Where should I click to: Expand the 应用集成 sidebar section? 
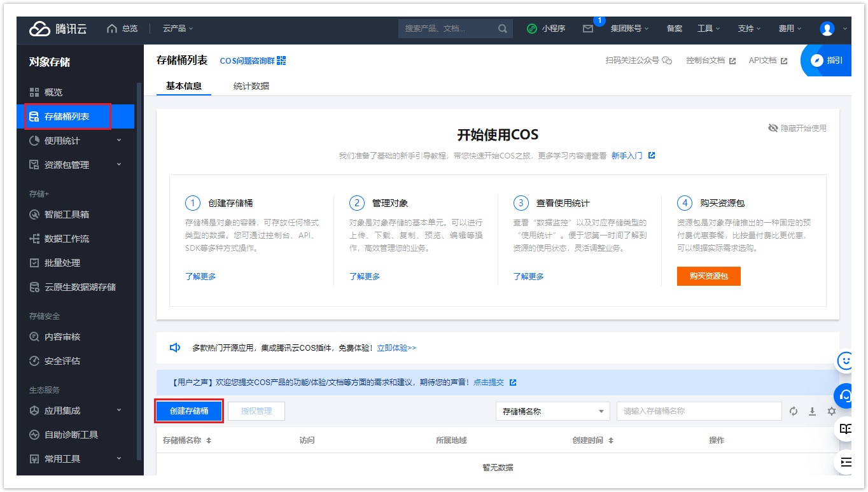click(75, 411)
